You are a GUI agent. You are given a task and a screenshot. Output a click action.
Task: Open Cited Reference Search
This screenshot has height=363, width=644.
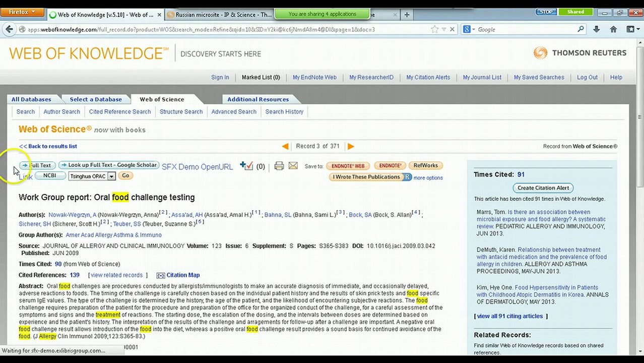120,111
